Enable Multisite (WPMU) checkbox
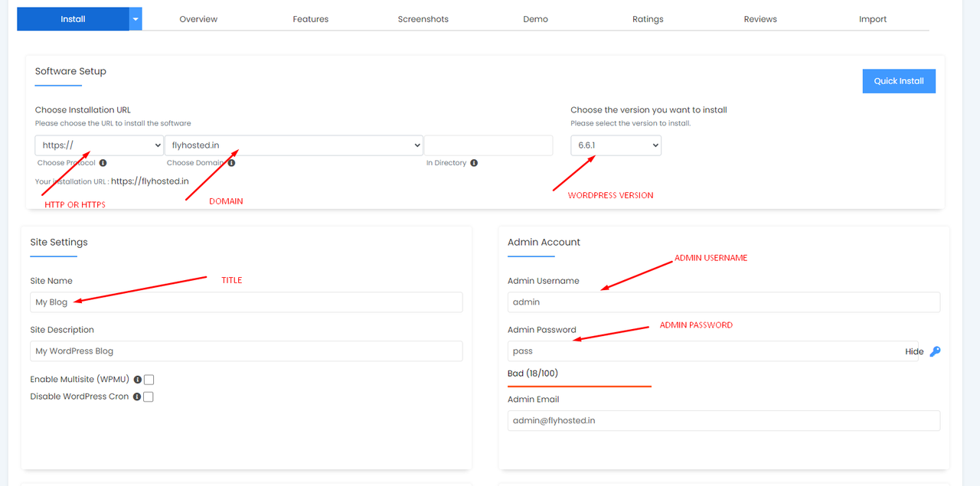 149,380
